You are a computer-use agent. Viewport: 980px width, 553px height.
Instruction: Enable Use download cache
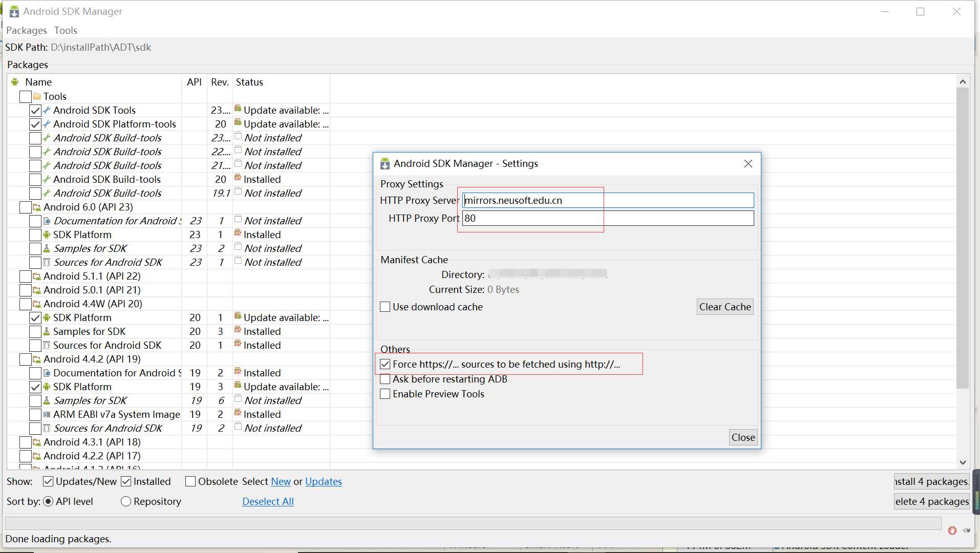click(x=385, y=307)
